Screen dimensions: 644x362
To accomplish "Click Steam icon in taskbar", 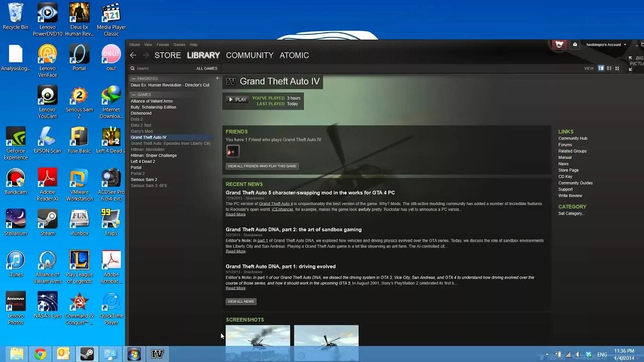I will click(87, 354).
